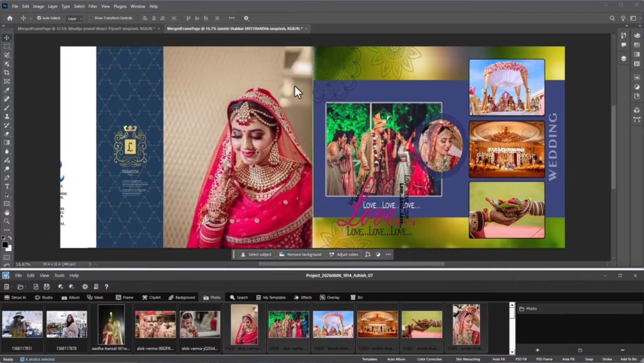Open Photoshop Layer menu

click(53, 6)
